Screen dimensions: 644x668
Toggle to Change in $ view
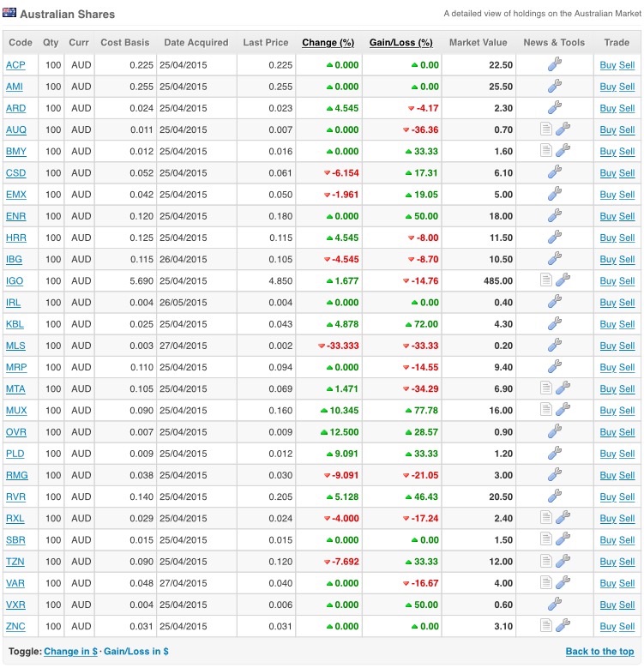[70, 652]
